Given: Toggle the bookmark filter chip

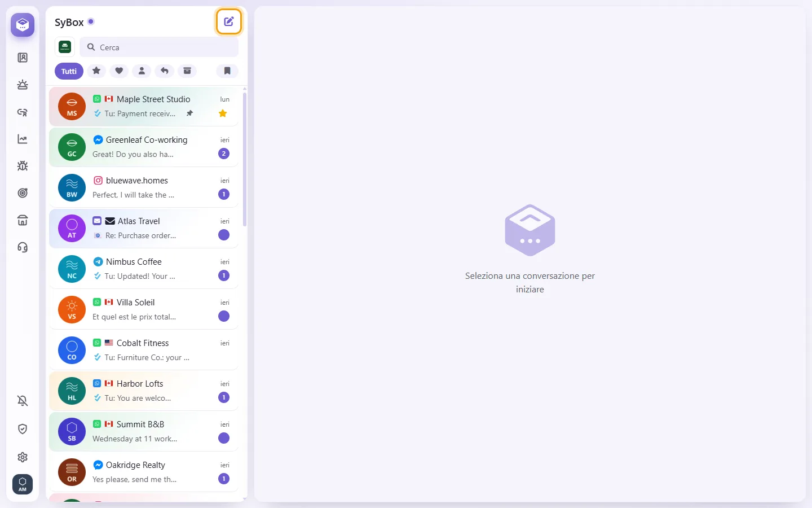Looking at the screenshot, I should (227, 71).
